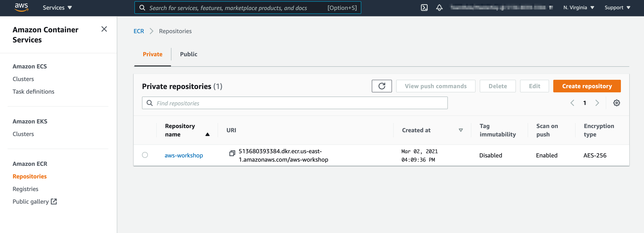Click the Disabled tag immutability cell
Screen dimensions: 644x233
pyautogui.click(x=490, y=155)
